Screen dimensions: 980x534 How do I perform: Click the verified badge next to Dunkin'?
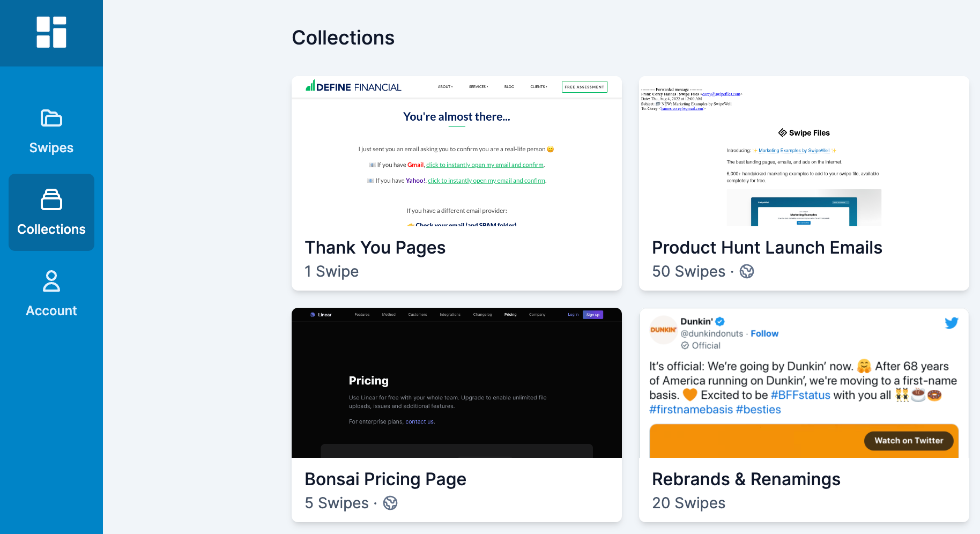pos(720,322)
